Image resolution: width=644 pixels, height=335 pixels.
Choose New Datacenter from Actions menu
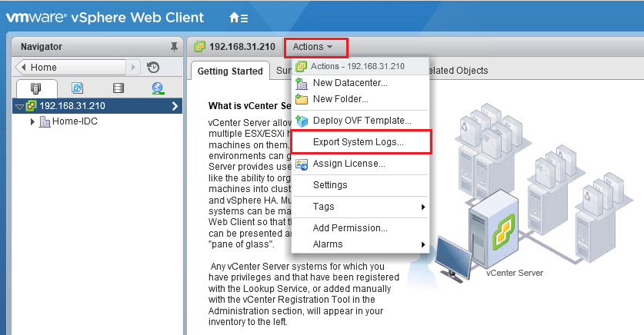tap(361, 83)
